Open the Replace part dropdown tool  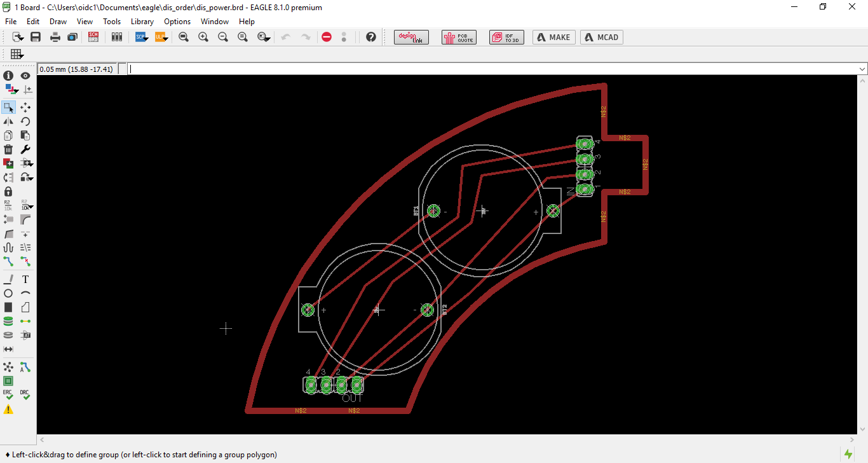[x=27, y=163]
